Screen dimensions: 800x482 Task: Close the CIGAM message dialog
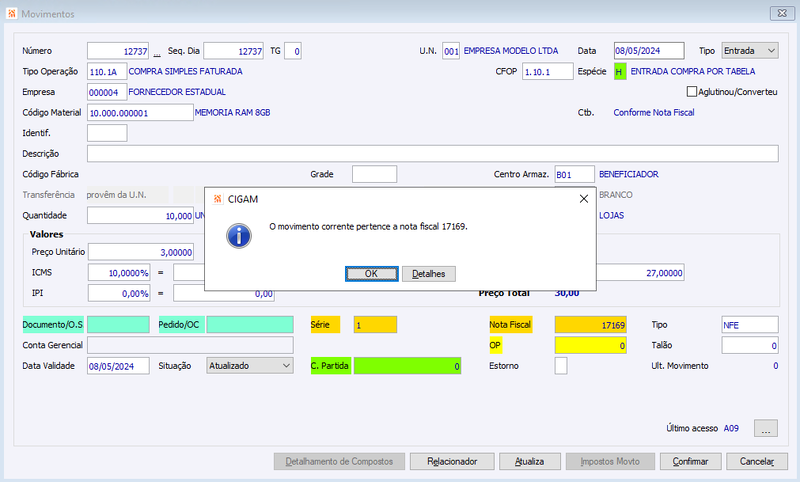click(x=584, y=199)
